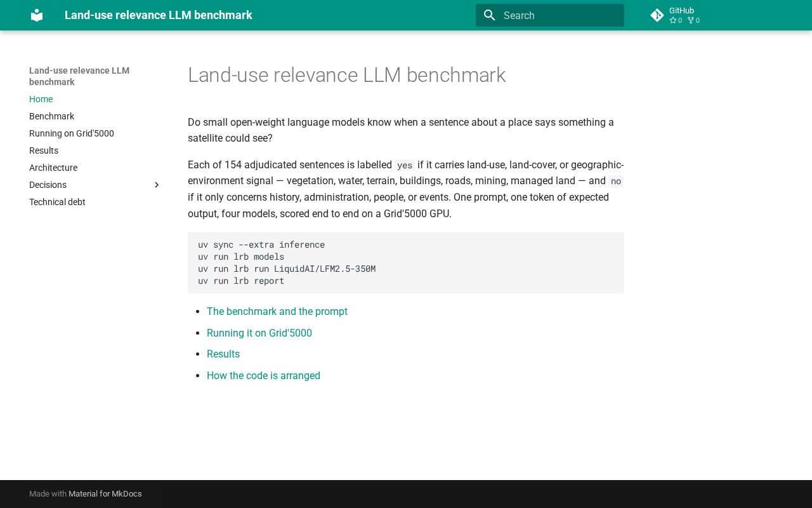
Task: Follow 'Running it on Grid'5000' content link
Action: 259,333
